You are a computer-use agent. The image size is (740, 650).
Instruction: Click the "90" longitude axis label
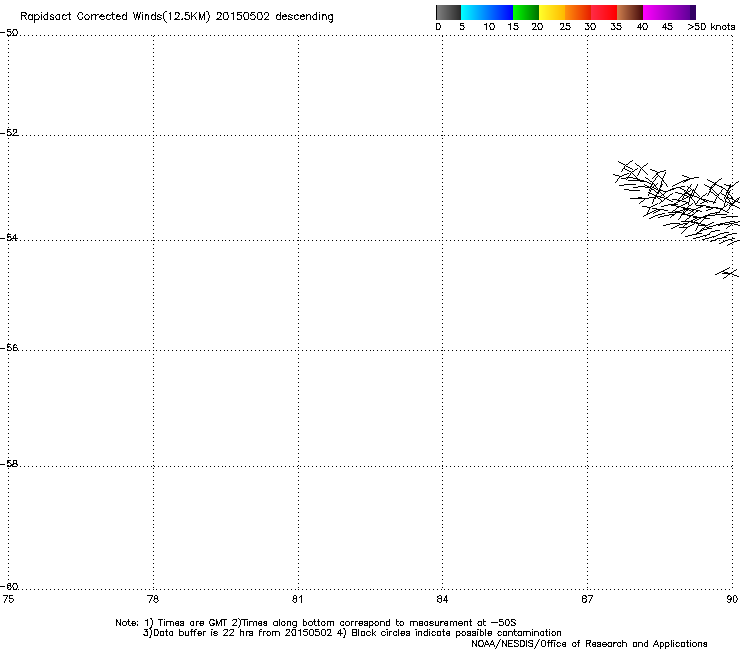(x=732, y=599)
